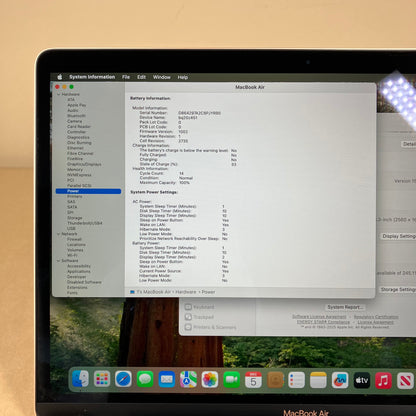Open Freeform from the Dock

pos(340,380)
